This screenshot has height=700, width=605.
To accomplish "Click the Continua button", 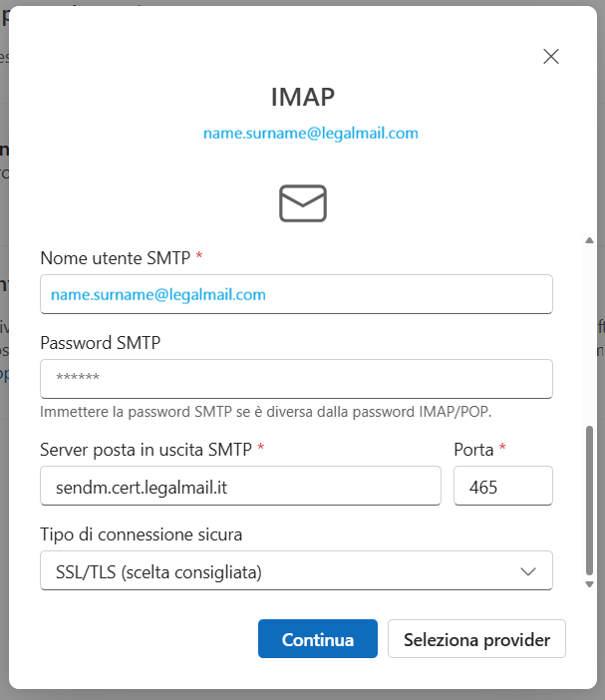I will pyautogui.click(x=317, y=640).
